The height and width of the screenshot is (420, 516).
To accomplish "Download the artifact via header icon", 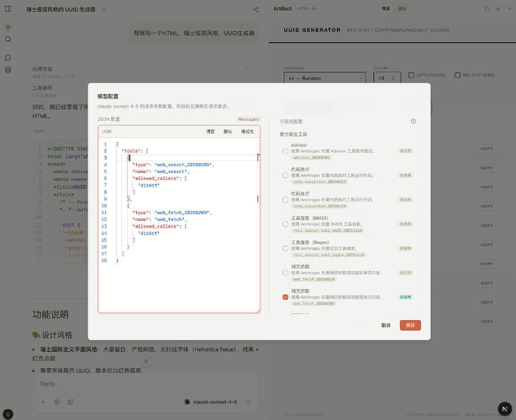I will coord(498,9).
